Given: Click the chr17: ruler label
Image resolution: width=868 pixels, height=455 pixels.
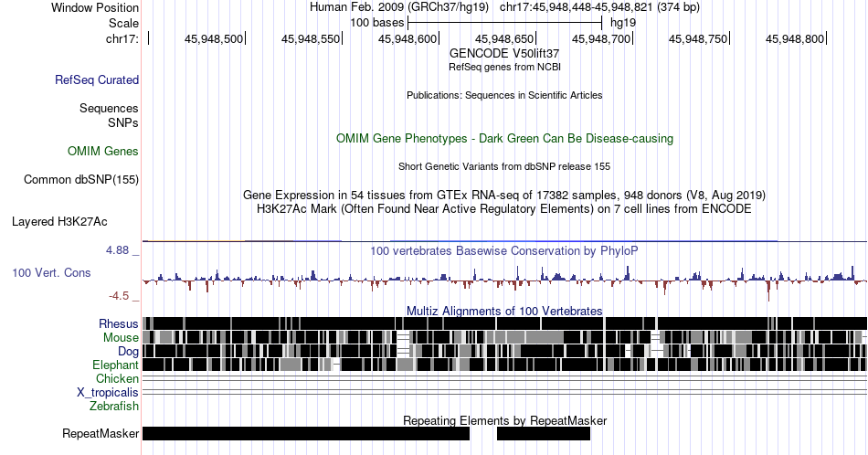Looking at the screenshot, I should [122, 38].
